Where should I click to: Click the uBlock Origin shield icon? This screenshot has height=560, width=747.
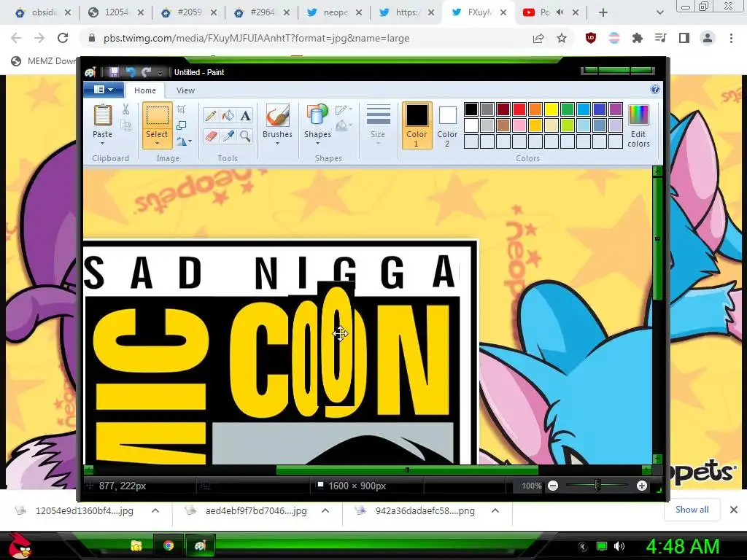point(591,38)
